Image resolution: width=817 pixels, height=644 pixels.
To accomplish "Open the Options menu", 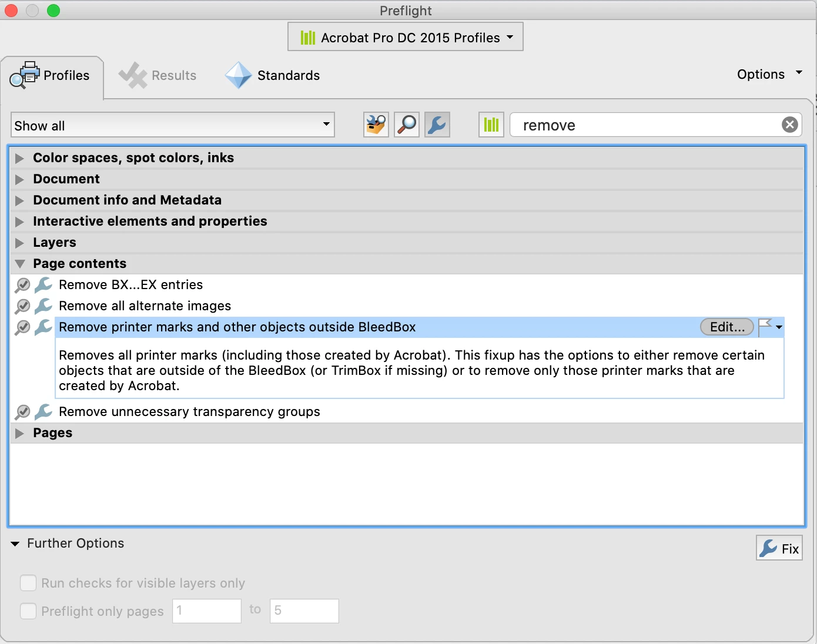I will coord(769,74).
